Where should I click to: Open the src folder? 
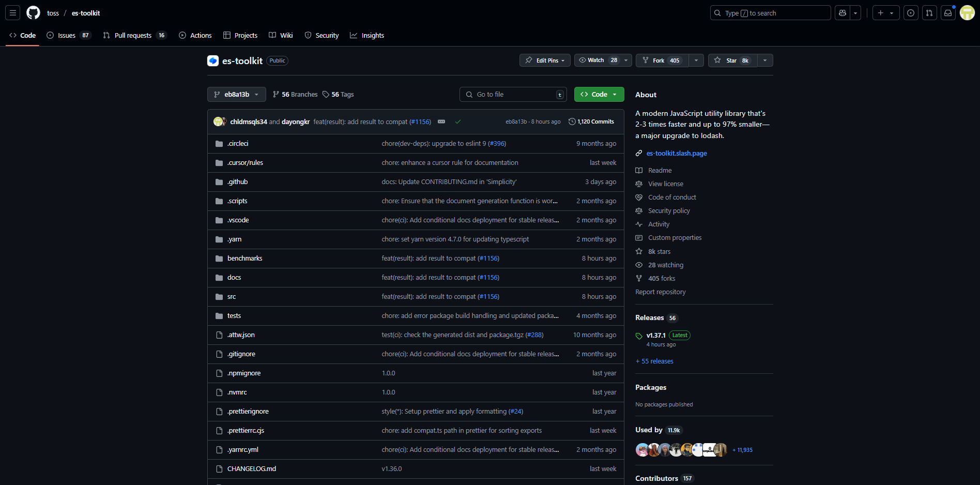232,297
